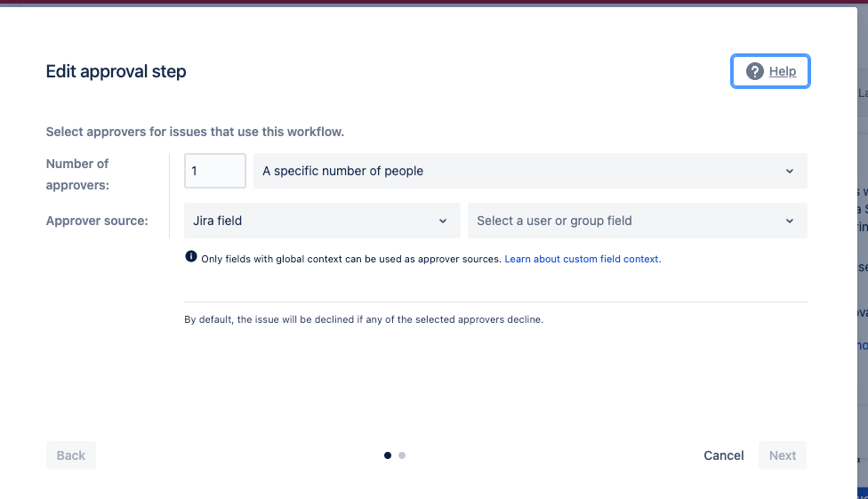Open 'Select a user or group field' dropdown
The image size is (868, 499).
coord(637,221)
